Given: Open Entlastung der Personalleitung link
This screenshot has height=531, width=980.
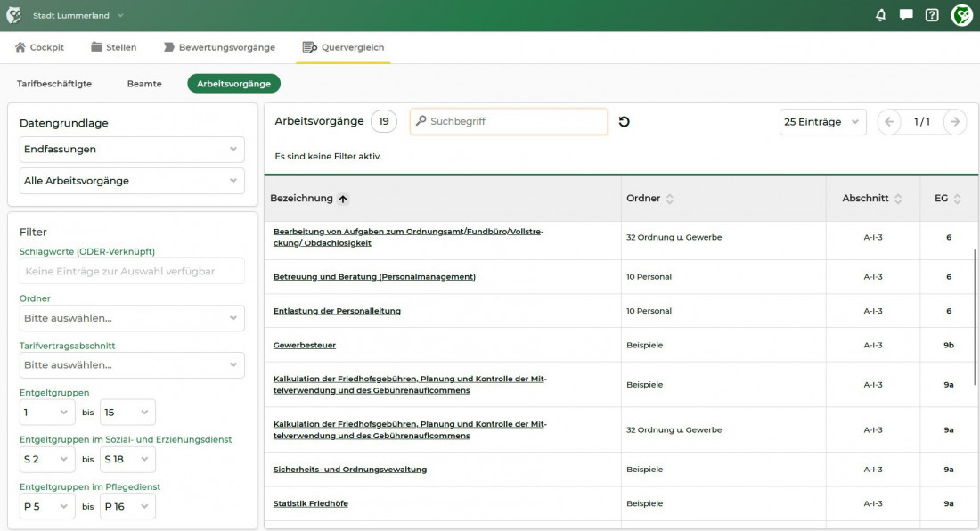Looking at the screenshot, I should pos(337,311).
